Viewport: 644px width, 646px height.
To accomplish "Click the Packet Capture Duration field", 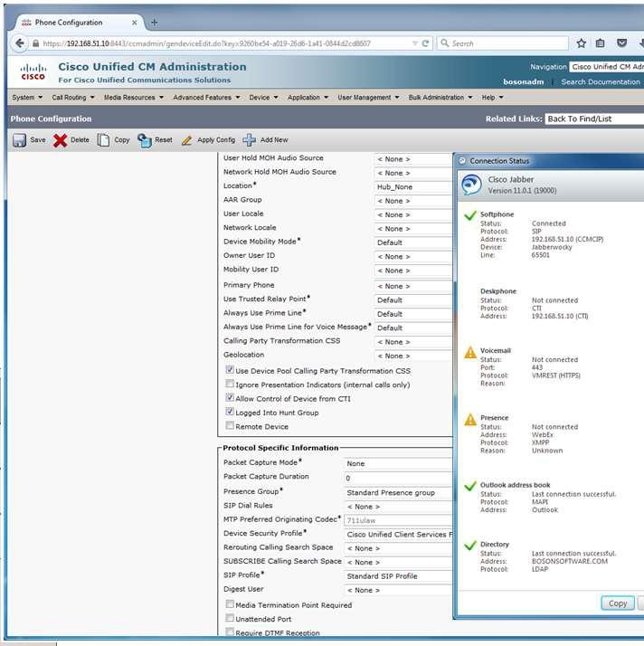I will [398, 479].
